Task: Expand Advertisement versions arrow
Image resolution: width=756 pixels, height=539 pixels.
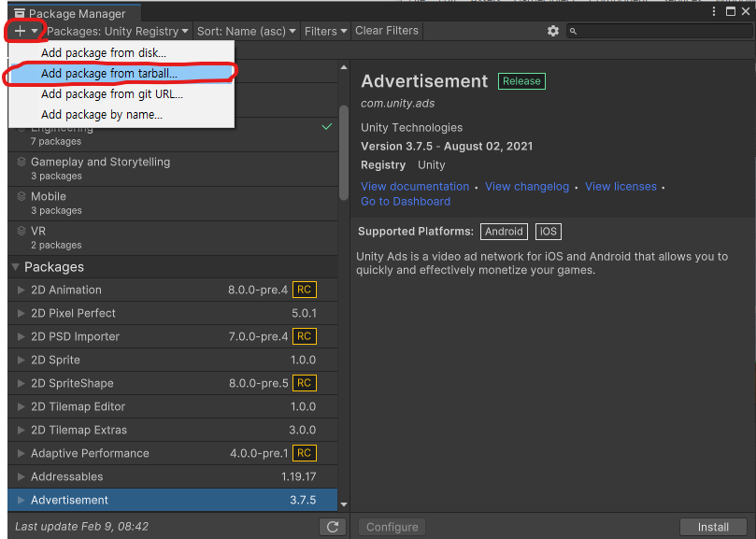Action: (21, 500)
